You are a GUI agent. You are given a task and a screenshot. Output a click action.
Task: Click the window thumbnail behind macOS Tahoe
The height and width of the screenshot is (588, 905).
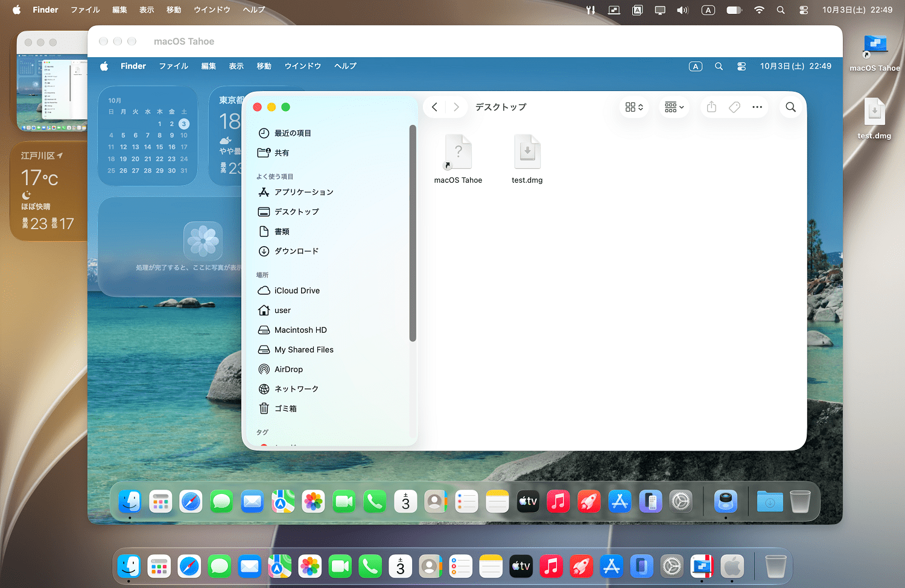(52, 81)
